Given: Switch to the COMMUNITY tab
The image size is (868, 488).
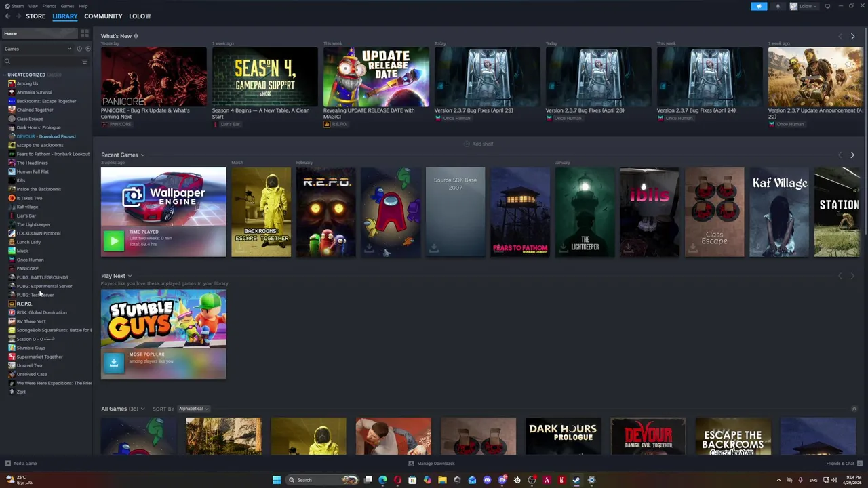Looking at the screenshot, I should [103, 16].
